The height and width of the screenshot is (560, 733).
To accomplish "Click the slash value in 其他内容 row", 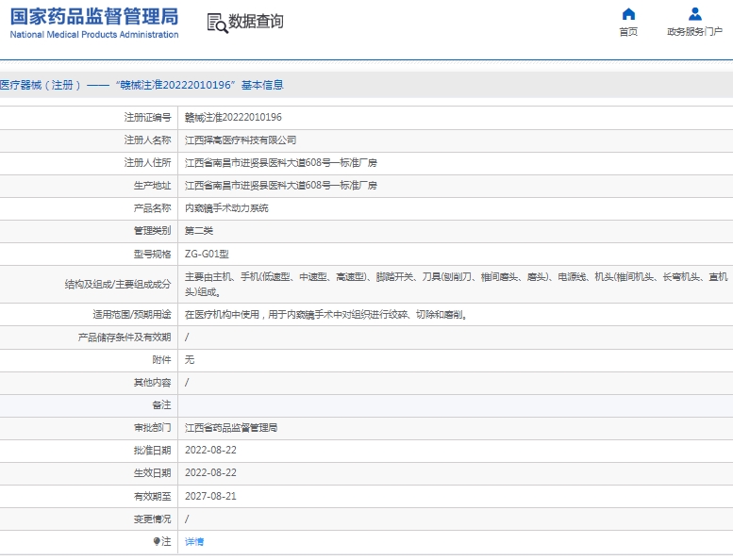I will click(187, 383).
